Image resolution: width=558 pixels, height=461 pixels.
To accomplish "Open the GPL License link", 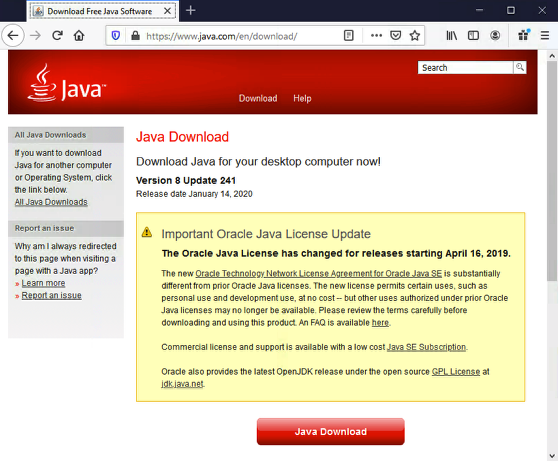I will tap(456, 372).
